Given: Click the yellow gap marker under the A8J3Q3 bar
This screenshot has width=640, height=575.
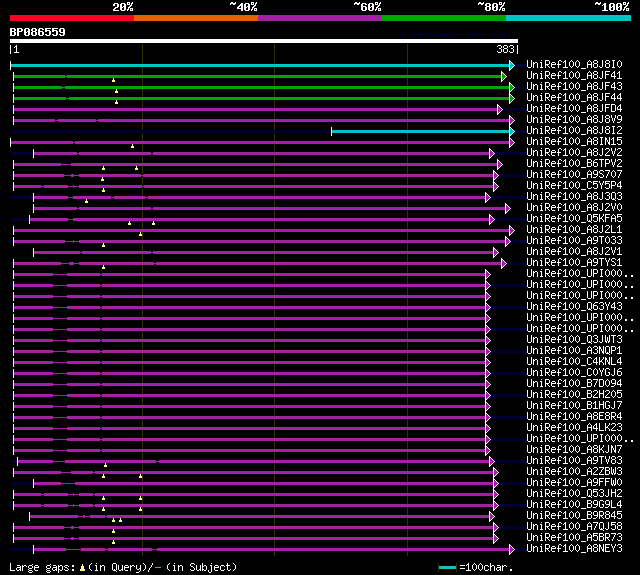Looking at the screenshot, I should pyautogui.click(x=87, y=201).
